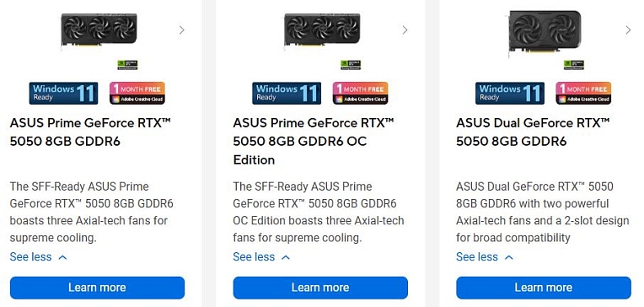Click Windows 11 Ready badge on ASUS Dual card
The image size is (644, 307).
tap(510, 93)
